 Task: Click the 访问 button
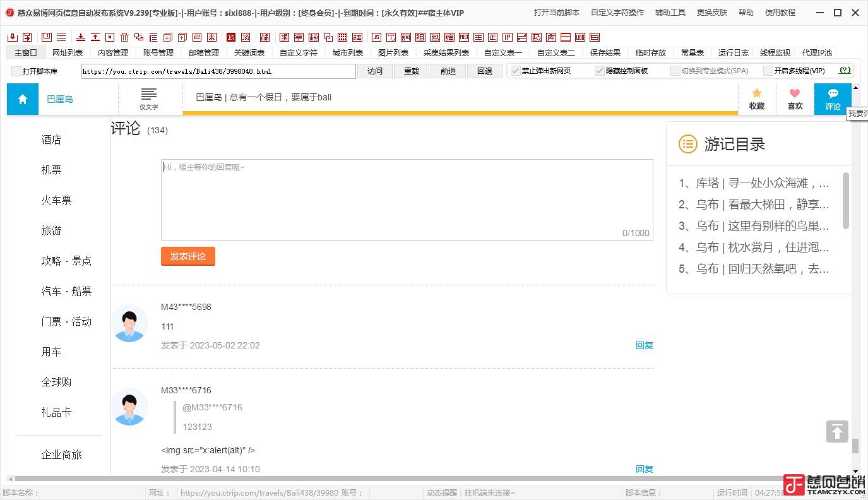[x=375, y=71]
